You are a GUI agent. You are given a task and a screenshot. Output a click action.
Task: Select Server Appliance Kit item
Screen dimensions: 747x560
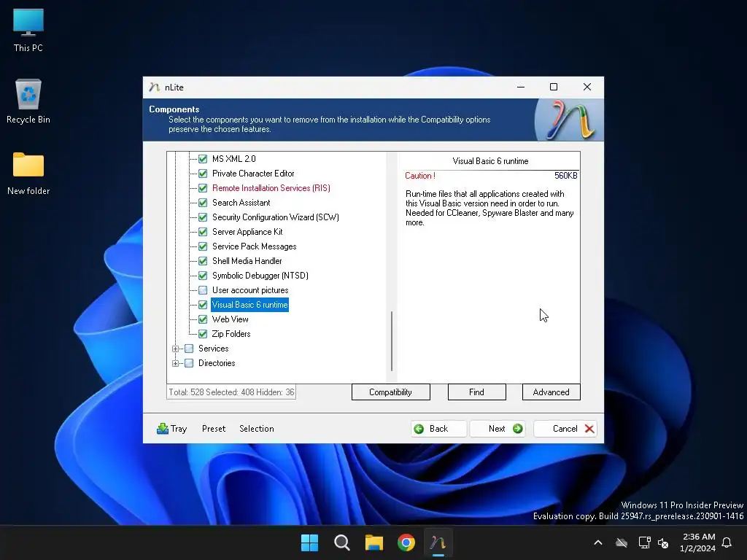(247, 232)
